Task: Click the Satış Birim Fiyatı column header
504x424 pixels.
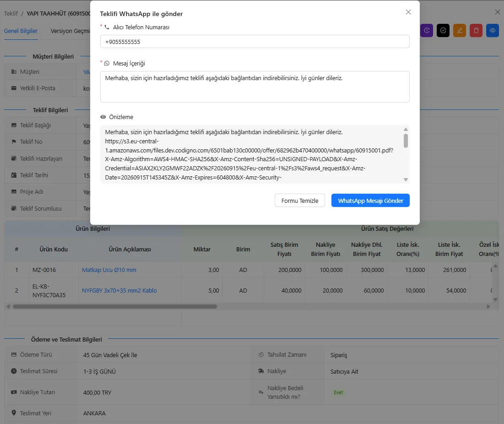Action: [x=284, y=250]
